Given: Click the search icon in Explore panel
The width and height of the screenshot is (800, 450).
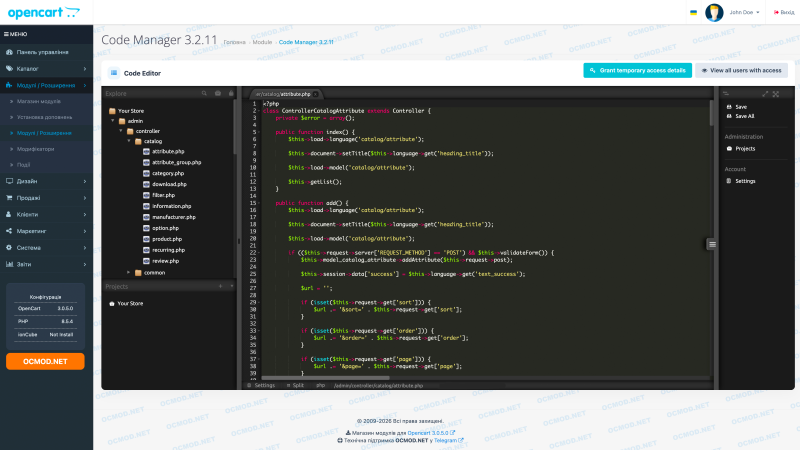Looking at the screenshot, I should coord(204,93).
